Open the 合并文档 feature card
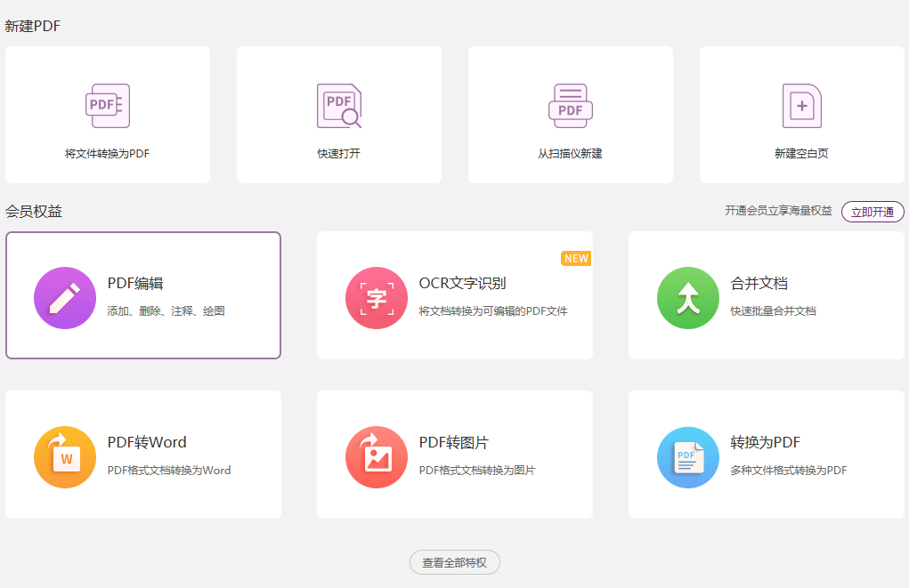Screen dimensions: 909x588 tap(766, 295)
